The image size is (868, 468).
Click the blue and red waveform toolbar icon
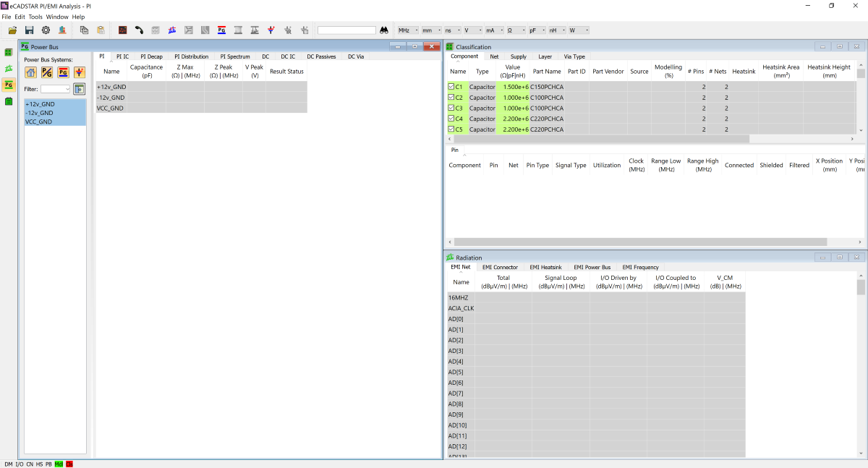point(172,30)
